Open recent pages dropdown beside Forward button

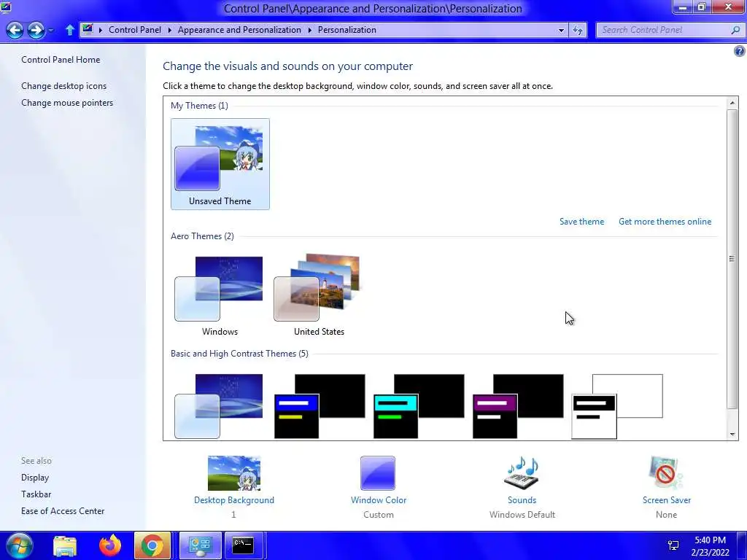[x=51, y=31]
